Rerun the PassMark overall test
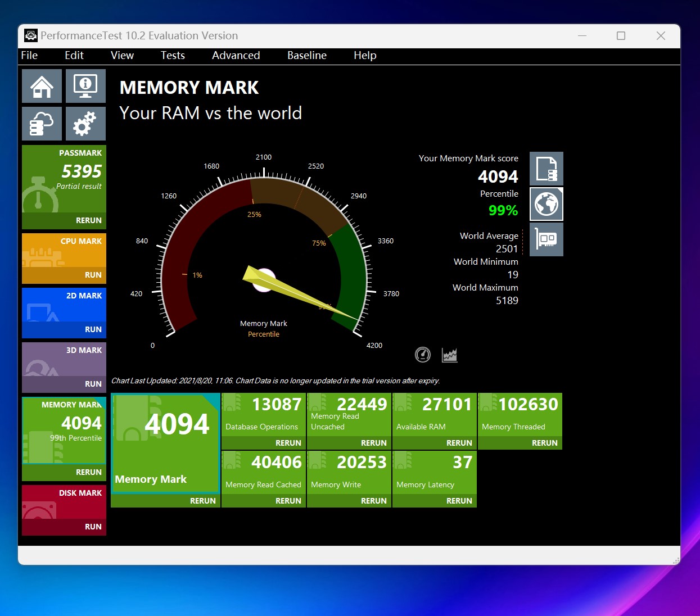 point(89,220)
